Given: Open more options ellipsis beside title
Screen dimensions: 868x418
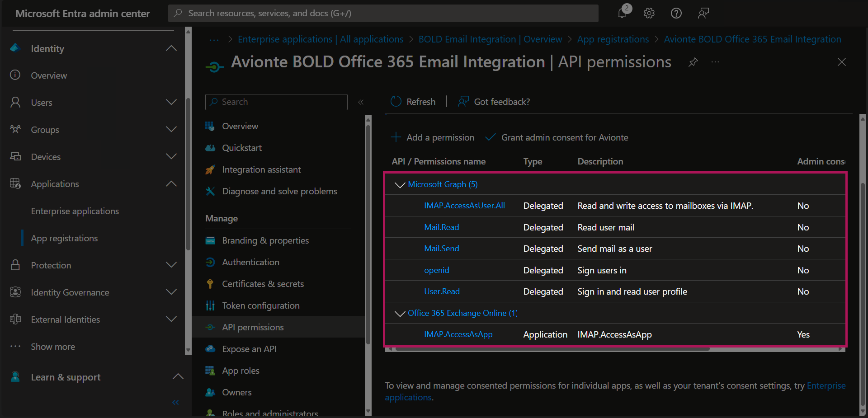Looking at the screenshot, I should pos(715,62).
